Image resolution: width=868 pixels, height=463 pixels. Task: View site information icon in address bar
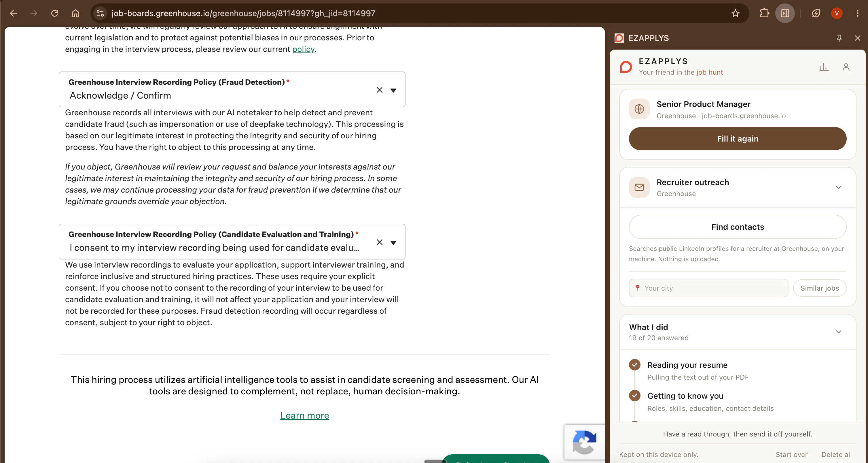[x=100, y=13]
